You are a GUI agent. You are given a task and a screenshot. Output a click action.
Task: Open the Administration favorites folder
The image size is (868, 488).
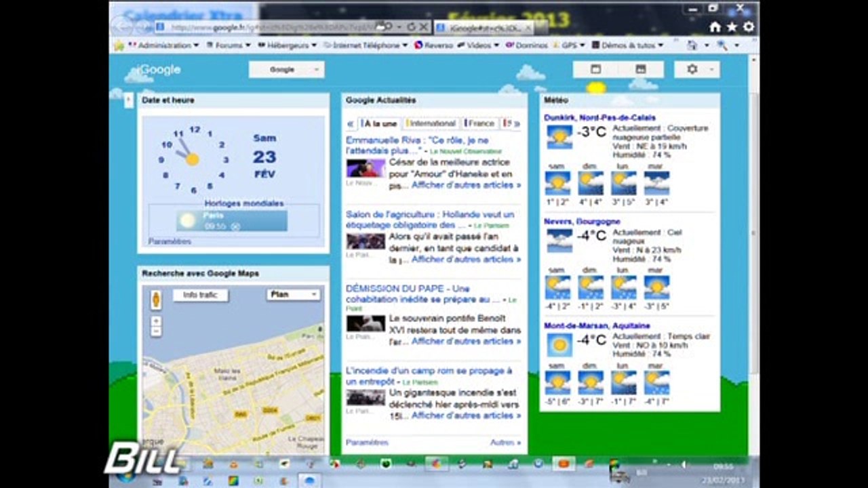pyautogui.click(x=163, y=45)
